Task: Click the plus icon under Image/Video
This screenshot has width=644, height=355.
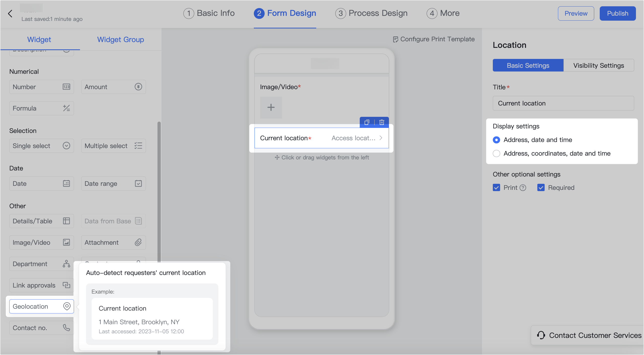Action: 271,108
